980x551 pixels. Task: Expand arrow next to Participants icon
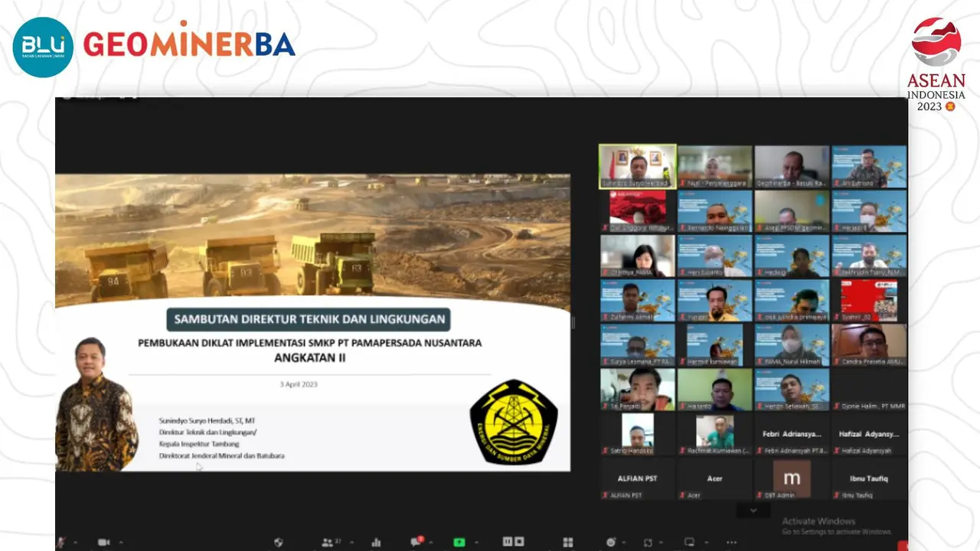click(x=351, y=542)
